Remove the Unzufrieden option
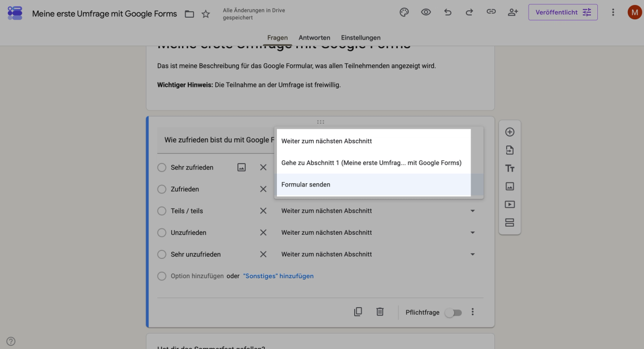The image size is (644, 349). click(264, 233)
